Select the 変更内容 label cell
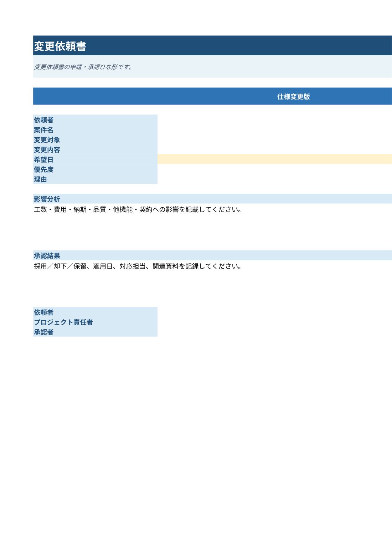The width and height of the screenshot is (392, 555). click(95, 149)
